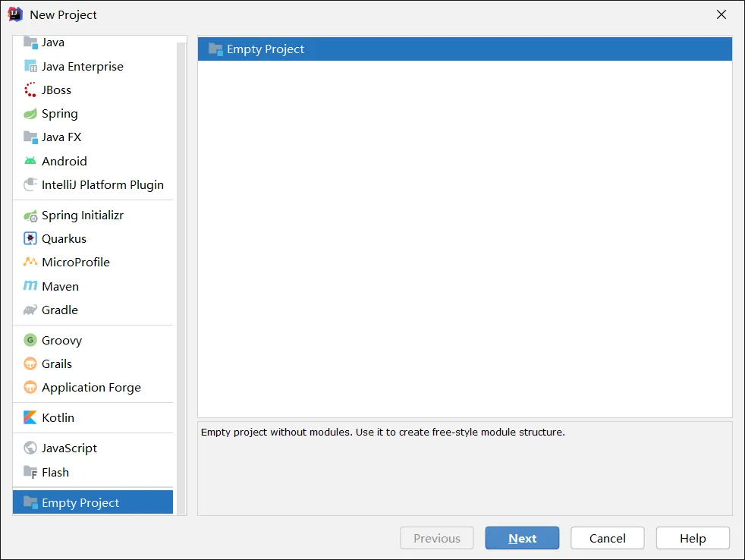Select the JBoss red dotted icon
The width and height of the screenshot is (745, 560).
30,90
